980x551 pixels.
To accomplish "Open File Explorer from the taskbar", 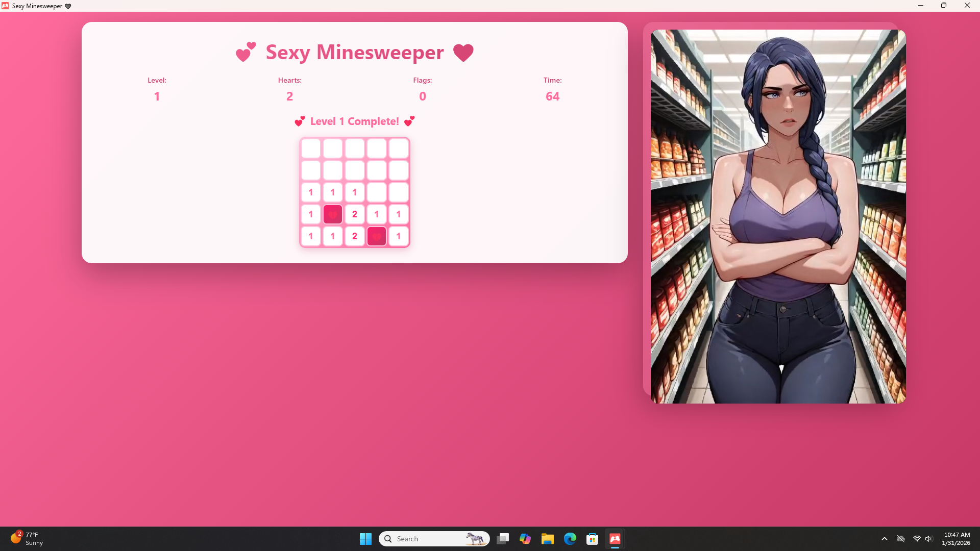I will (547, 539).
